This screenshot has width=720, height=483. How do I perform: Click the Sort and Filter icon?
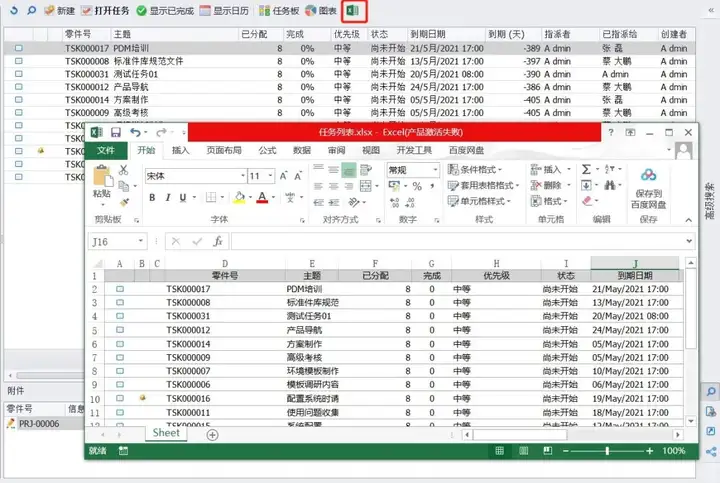pyautogui.click(x=610, y=169)
